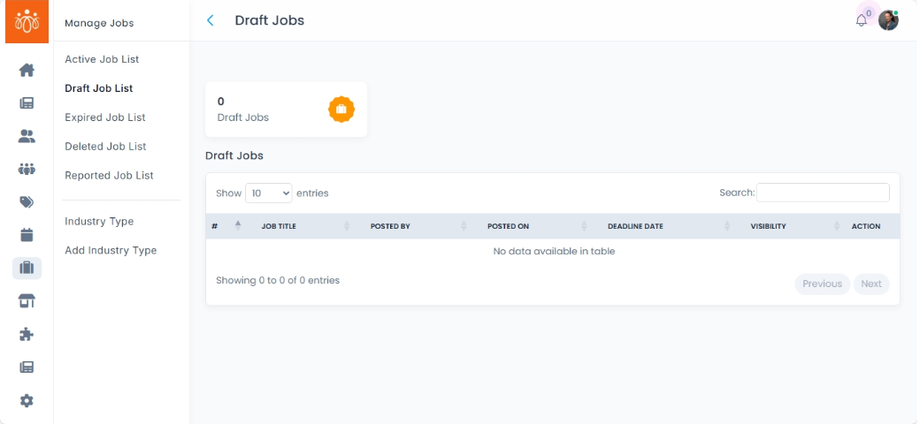Click the Next pagination button
Viewport: 920px width, 424px height.
871,284
